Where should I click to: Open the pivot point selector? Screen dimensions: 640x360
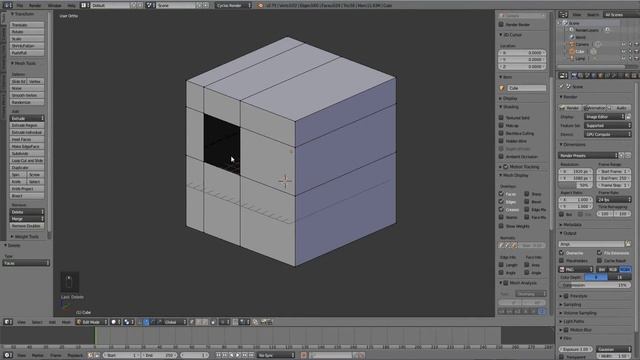pyautogui.click(x=129, y=322)
